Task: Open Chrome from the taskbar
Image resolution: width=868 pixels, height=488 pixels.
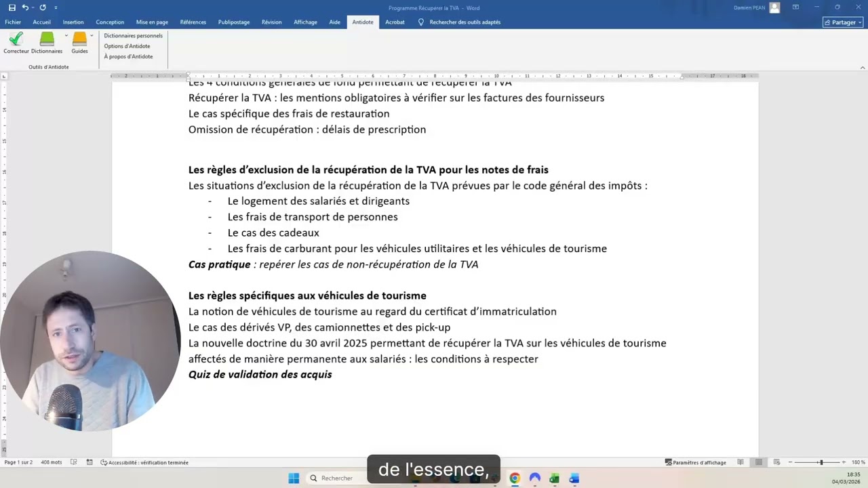Action: click(x=515, y=478)
